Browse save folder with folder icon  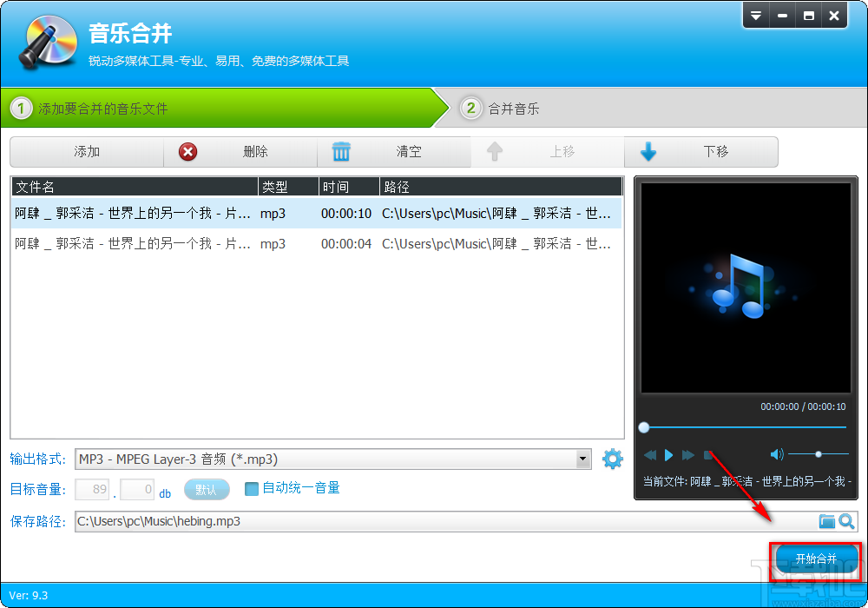pyautogui.click(x=827, y=522)
